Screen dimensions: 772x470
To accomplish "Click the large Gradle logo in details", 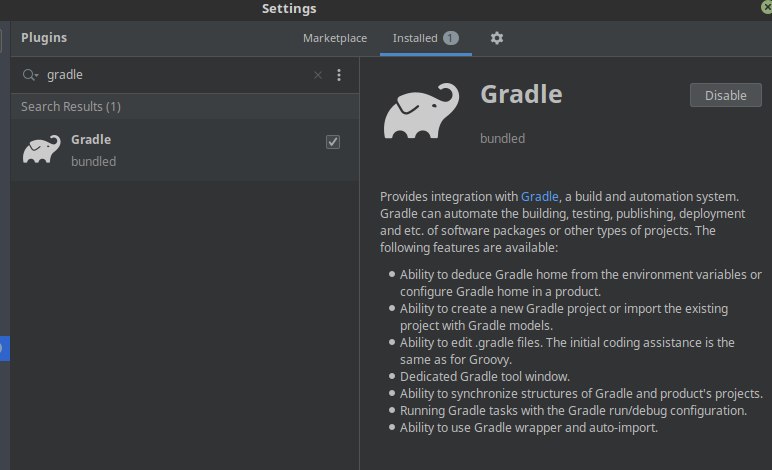I will pyautogui.click(x=421, y=111).
